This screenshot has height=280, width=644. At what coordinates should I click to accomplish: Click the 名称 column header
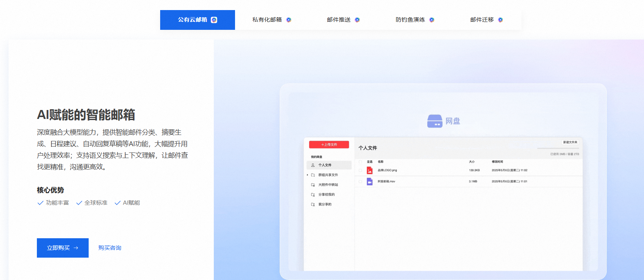[x=381, y=162]
